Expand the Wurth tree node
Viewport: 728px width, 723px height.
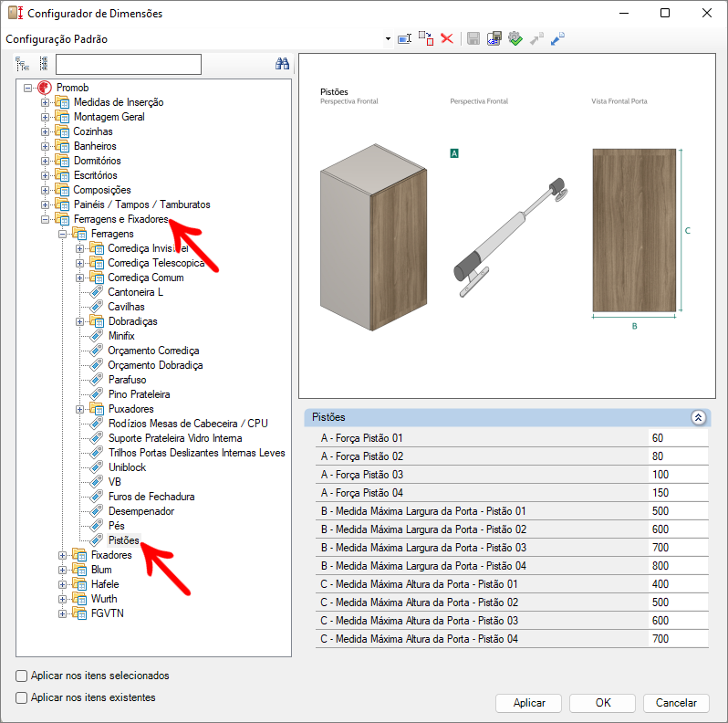(62, 599)
